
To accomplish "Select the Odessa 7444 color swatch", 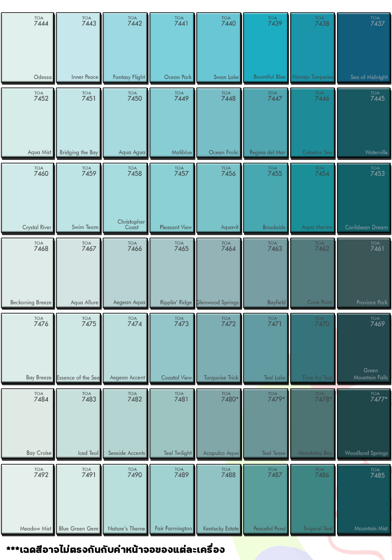I will click(x=28, y=48).
